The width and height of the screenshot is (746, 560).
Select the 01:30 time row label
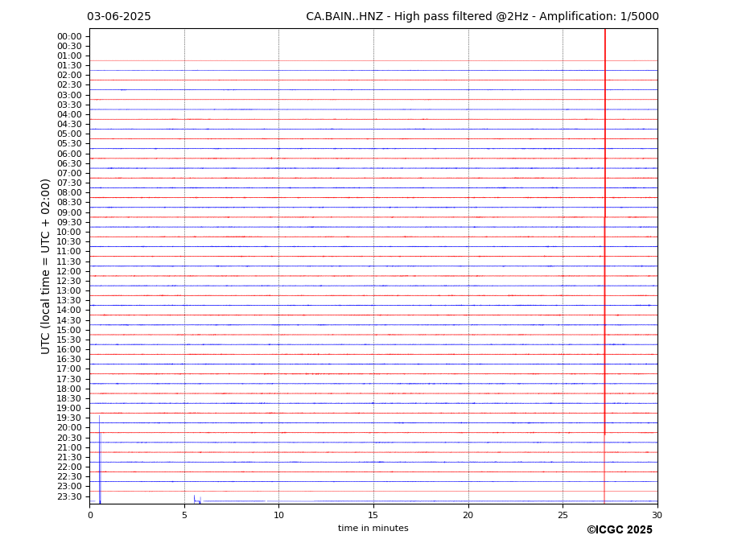pos(69,66)
